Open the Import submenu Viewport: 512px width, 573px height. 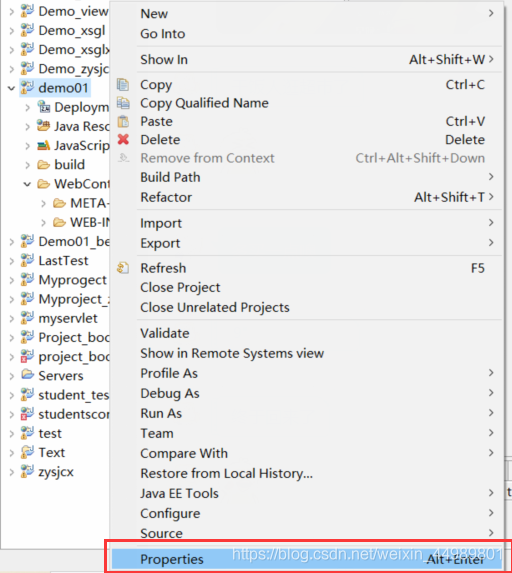pos(307,223)
